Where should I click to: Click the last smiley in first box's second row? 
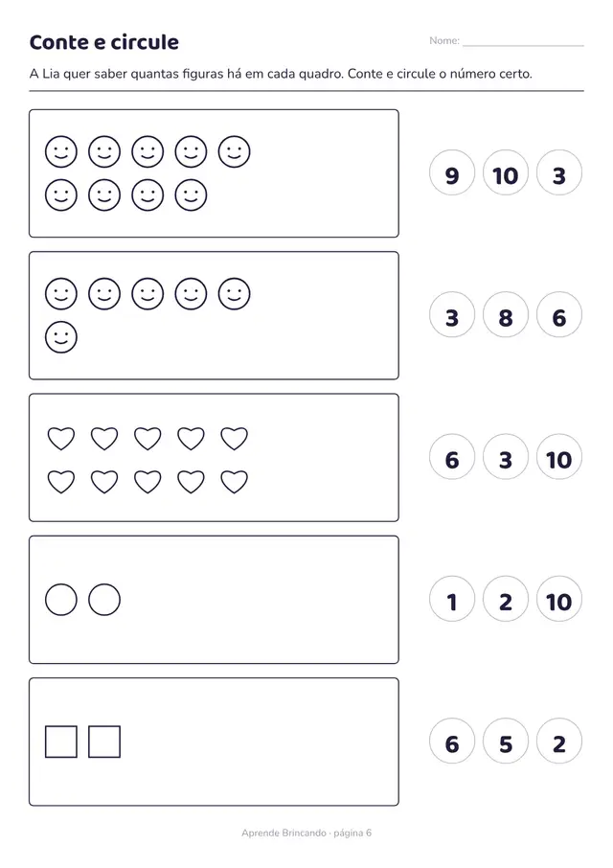coord(191,194)
